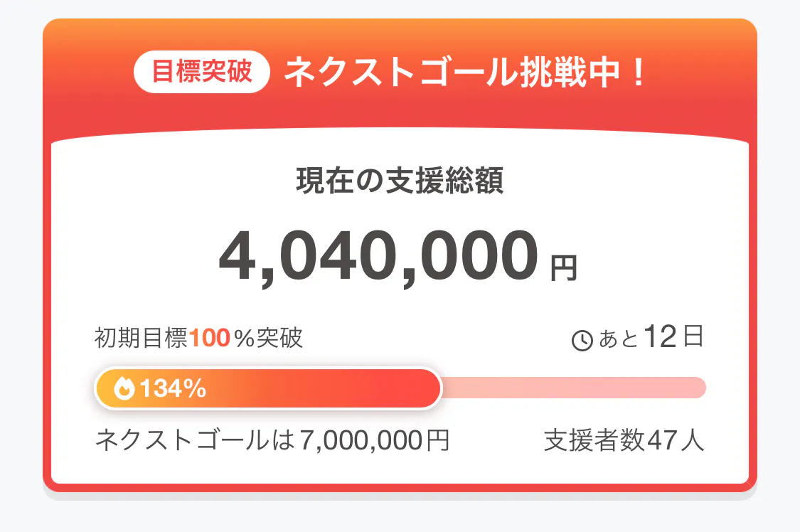Click the 円 symbol beside 4,040,000

click(564, 267)
